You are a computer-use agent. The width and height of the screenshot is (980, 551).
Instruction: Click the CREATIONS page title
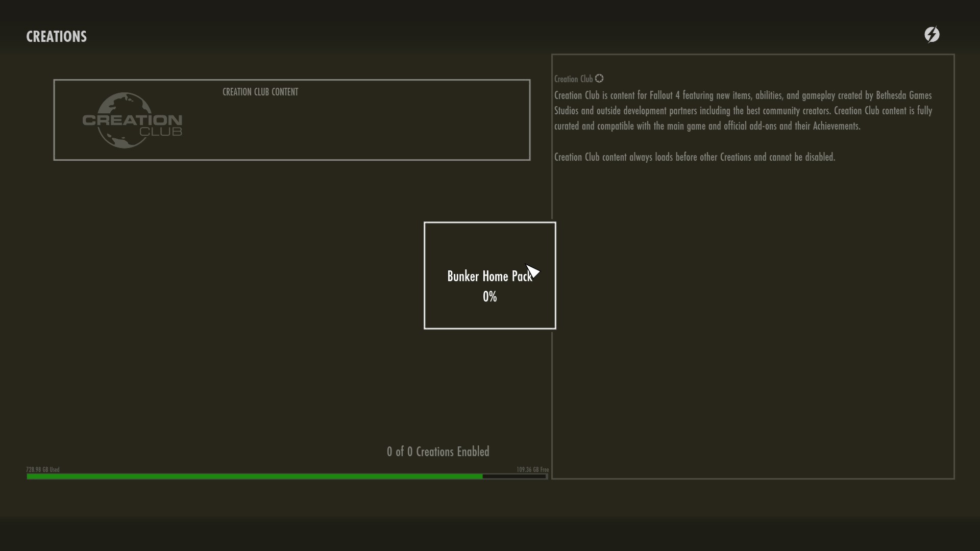click(x=56, y=37)
